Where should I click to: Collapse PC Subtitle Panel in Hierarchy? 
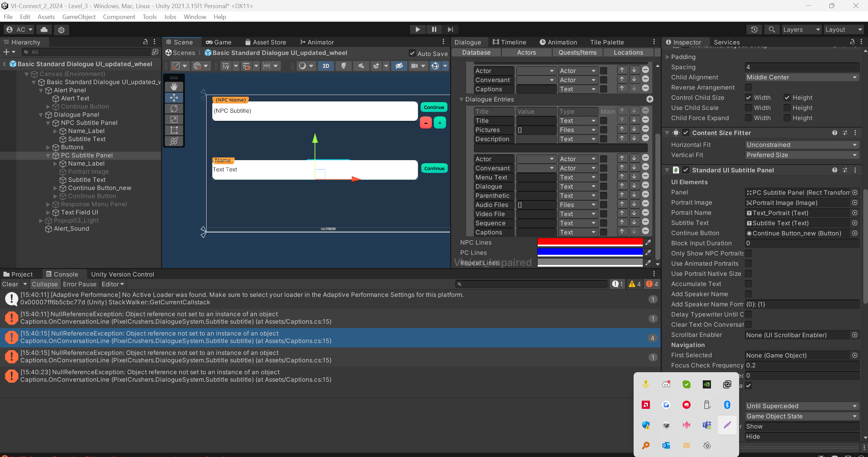pos(48,155)
